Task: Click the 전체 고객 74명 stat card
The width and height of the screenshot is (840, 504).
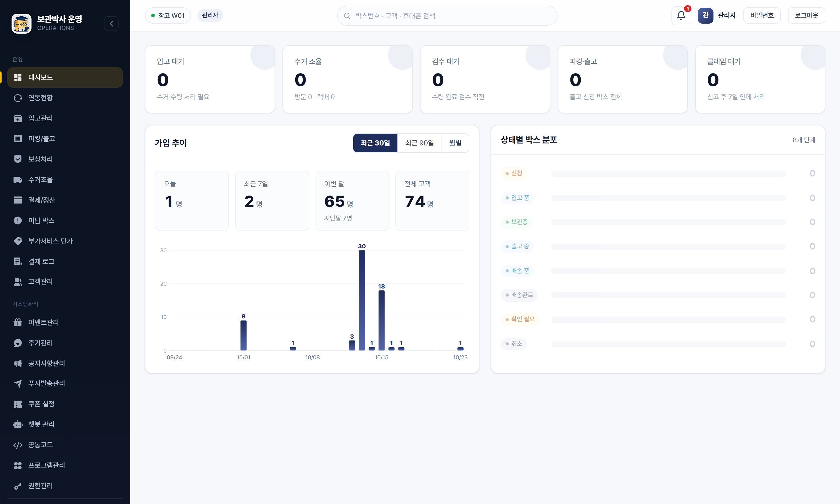Action: [x=432, y=201]
